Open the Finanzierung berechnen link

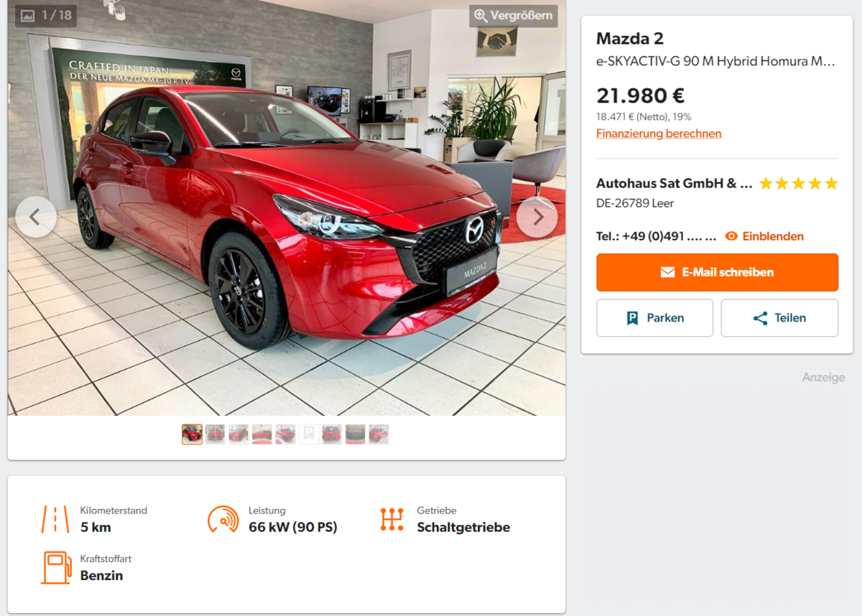659,134
